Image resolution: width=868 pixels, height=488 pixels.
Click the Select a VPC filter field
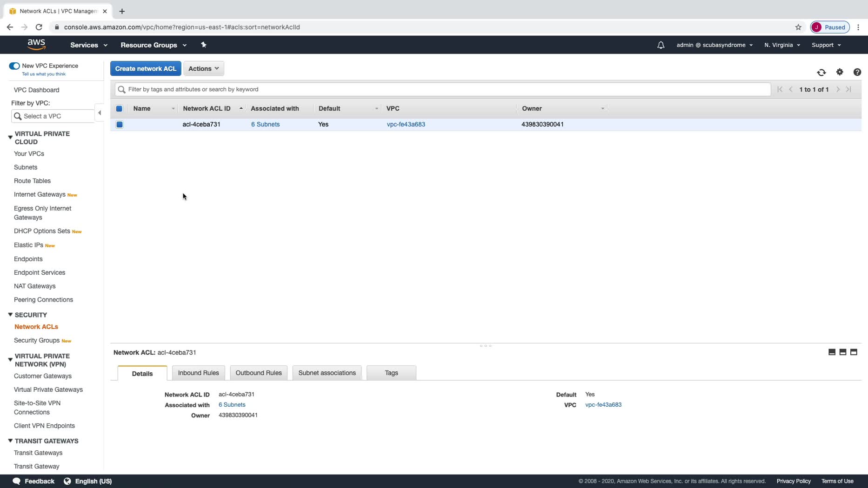pos(53,116)
